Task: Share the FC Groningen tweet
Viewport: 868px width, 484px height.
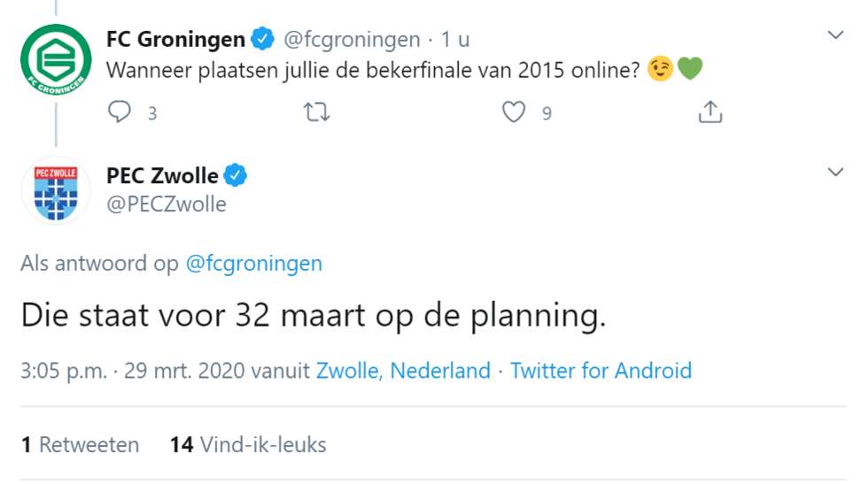Action: [x=710, y=111]
